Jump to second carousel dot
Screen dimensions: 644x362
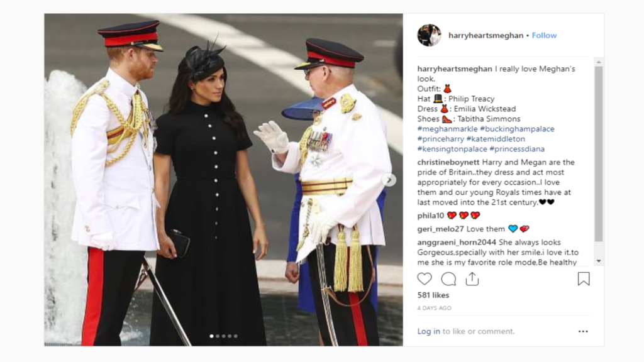[218, 336]
